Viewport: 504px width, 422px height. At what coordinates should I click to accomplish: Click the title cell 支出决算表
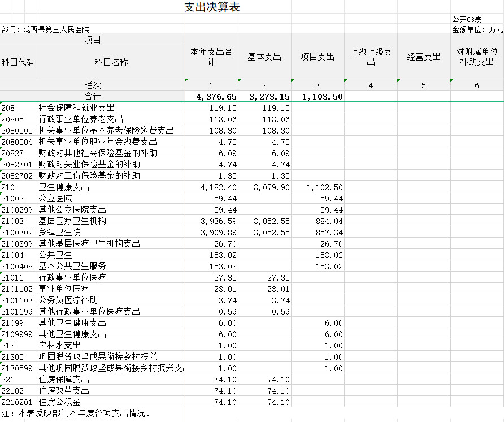tap(212, 7)
